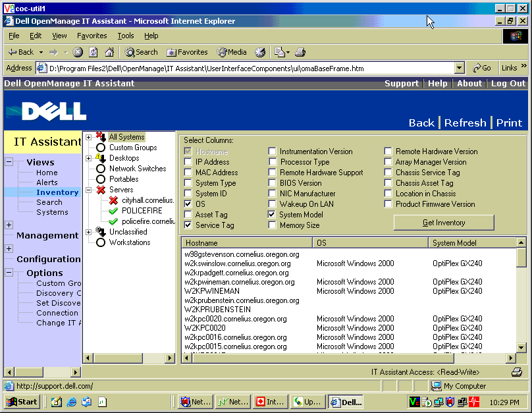Collapse the Options section
Screen dimensions: 532x413
[9, 273]
